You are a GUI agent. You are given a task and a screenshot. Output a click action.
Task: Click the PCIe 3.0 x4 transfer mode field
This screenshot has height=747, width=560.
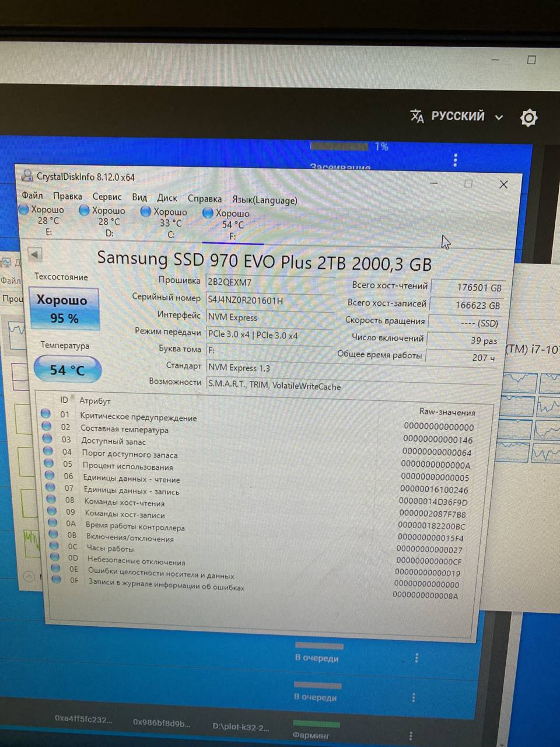(x=269, y=336)
